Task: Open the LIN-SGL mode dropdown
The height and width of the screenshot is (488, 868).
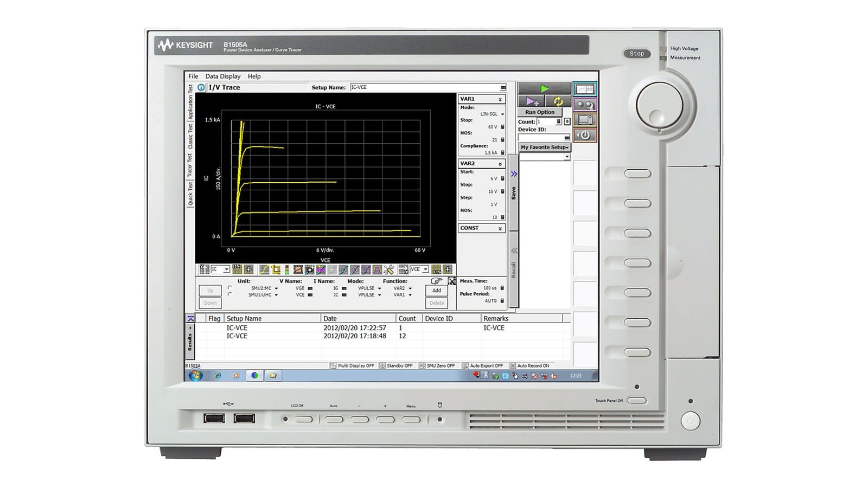Action: coord(502,114)
